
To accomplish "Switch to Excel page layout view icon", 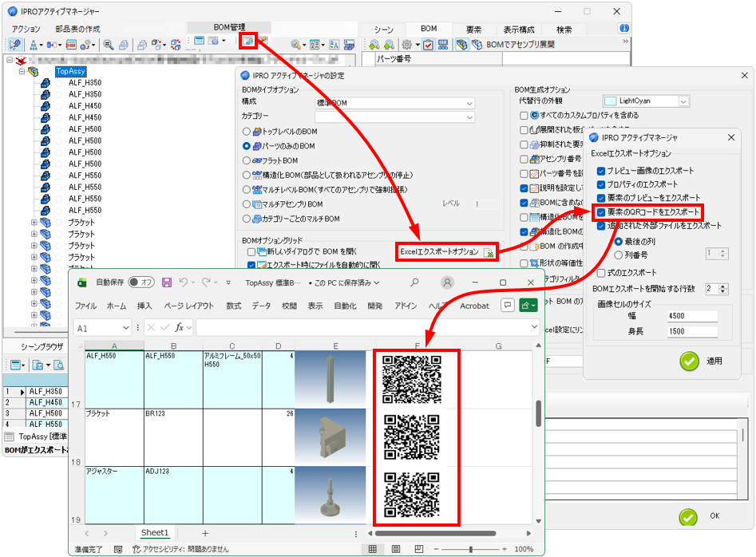I will pyautogui.click(x=396, y=549).
